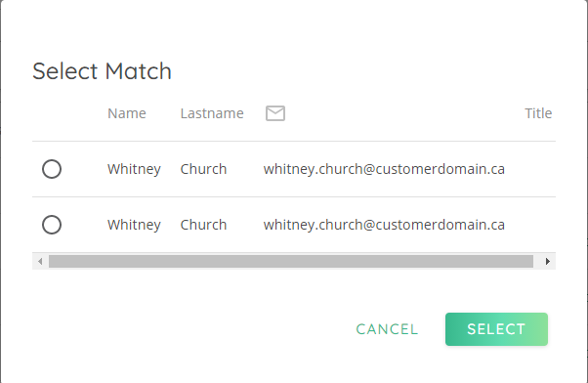Click Whitney in the first match row
The height and width of the screenshot is (383, 588).
point(134,169)
